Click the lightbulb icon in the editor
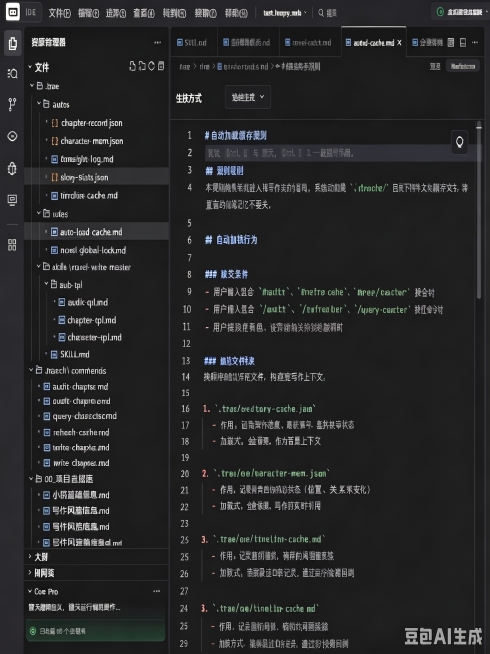This screenshot has height=654, width=490. pos(460,142)
